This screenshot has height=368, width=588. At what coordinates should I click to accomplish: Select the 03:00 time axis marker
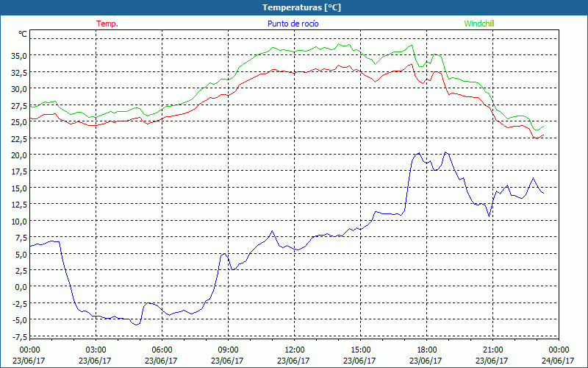pyautogui.click(x=96, y=350)
